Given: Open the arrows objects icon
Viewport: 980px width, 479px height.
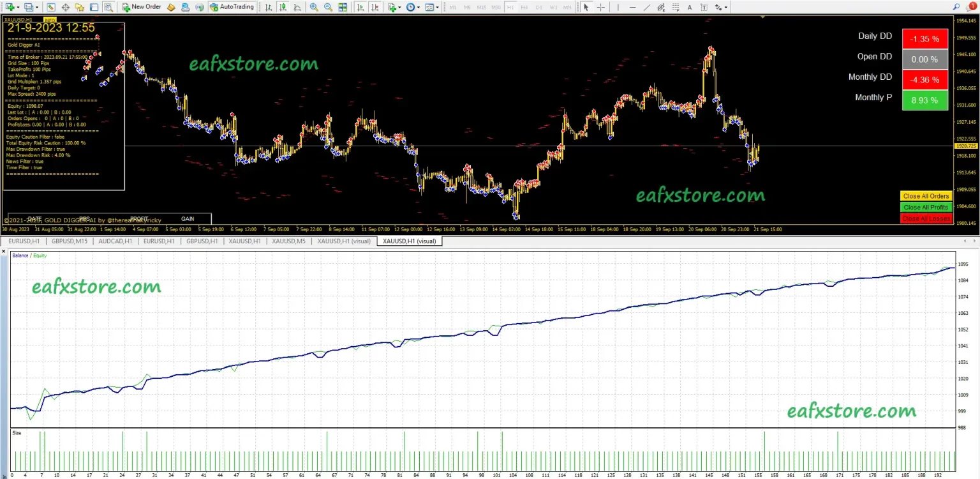Looking at the screenshot, I should 718,7.
